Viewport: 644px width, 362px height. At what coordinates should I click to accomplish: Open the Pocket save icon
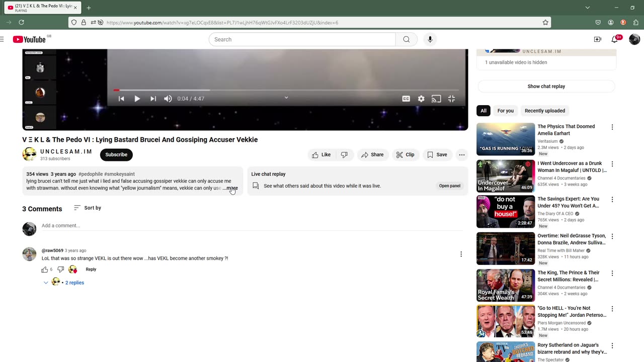[598, 22]
